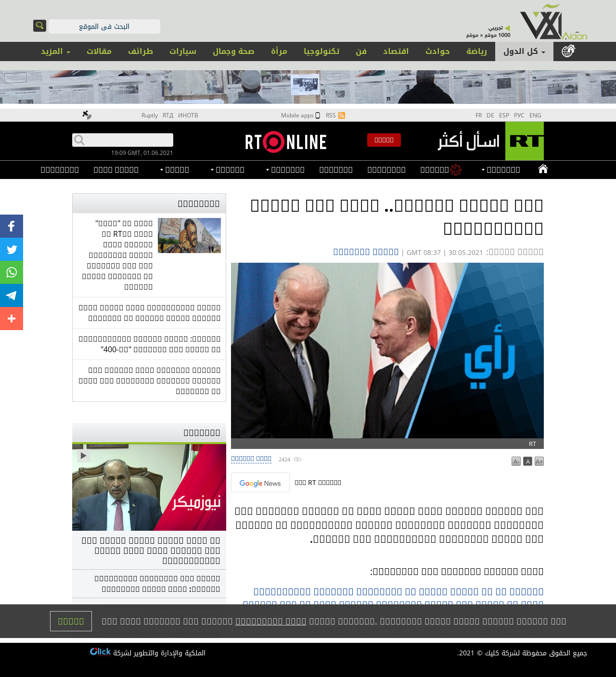Open the РТД link

[168, 115]
